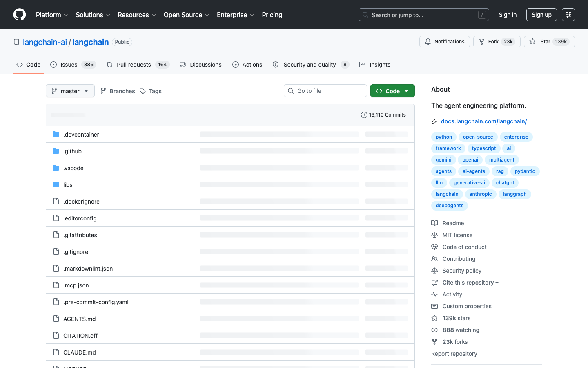Open the Insights tab
Screen dimensions: 588x368
pos(375,65)
